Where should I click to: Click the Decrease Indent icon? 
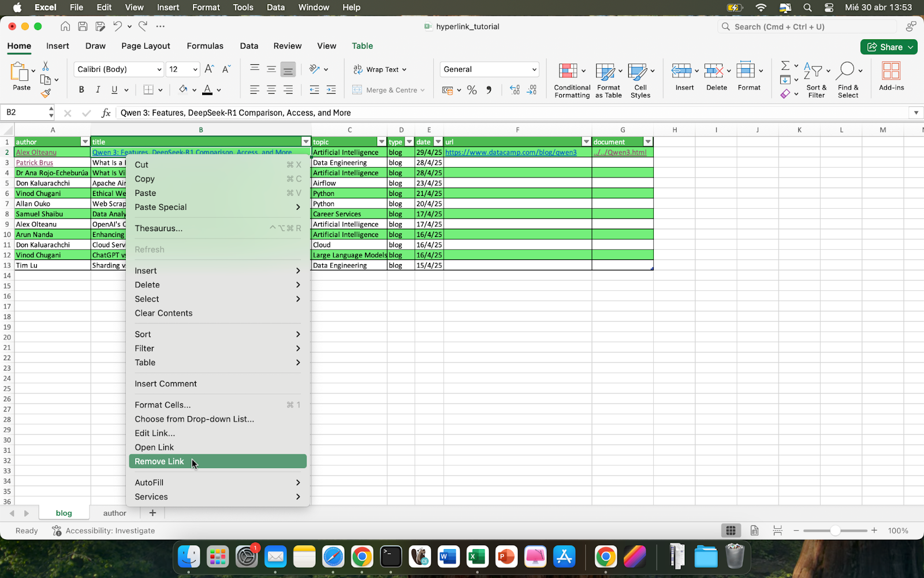coord(314,90)
